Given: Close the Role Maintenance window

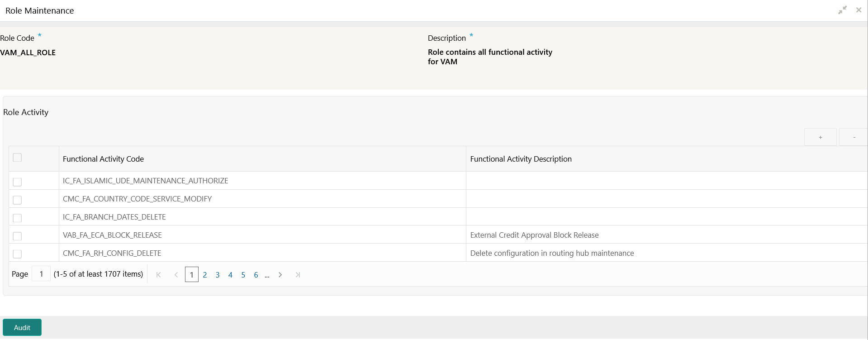Looking at the screenshot, I should click(x=859, y=10).
